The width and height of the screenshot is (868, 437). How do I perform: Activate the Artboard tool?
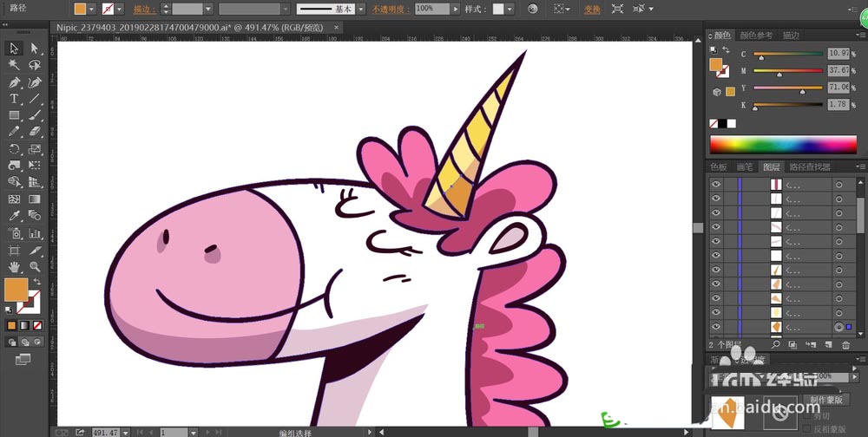[x=14, y=250]
